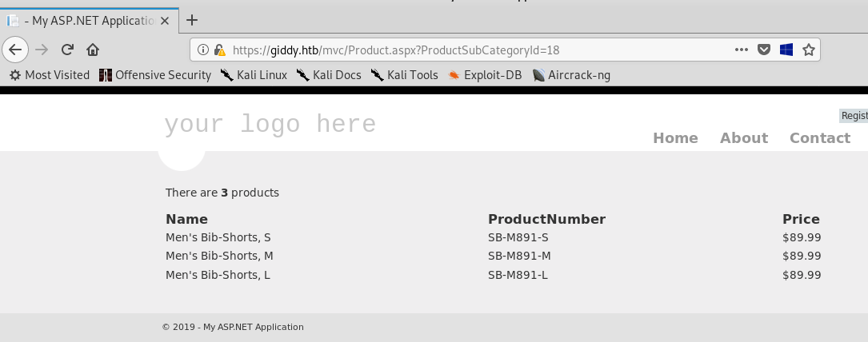The image size is (868, 342).
Task: Click the forward navigation arrow
Action: point(42,50)
